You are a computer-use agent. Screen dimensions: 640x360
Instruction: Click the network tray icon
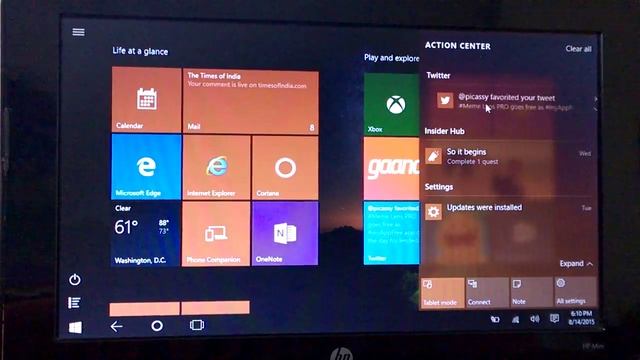pos(516,319)
